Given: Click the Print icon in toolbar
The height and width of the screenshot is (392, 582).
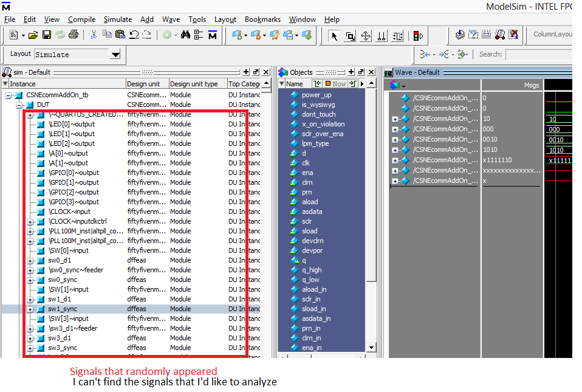Looking at the screenshot, I should 74,35.
